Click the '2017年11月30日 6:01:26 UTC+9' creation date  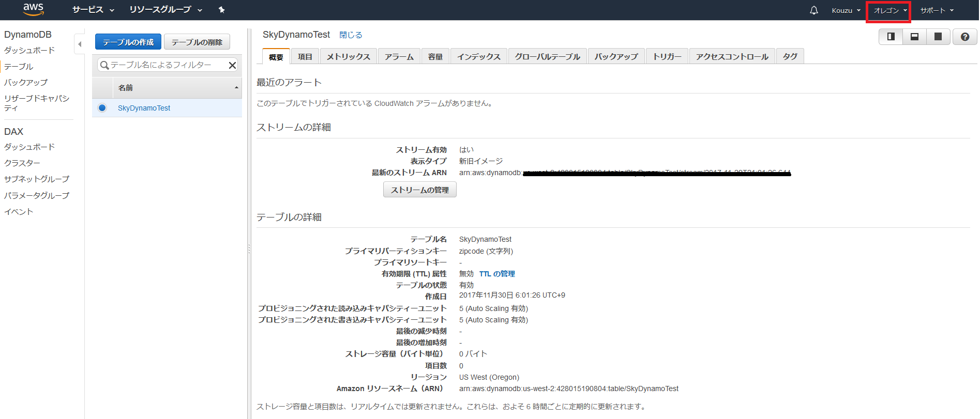click(x=512, y=295)
